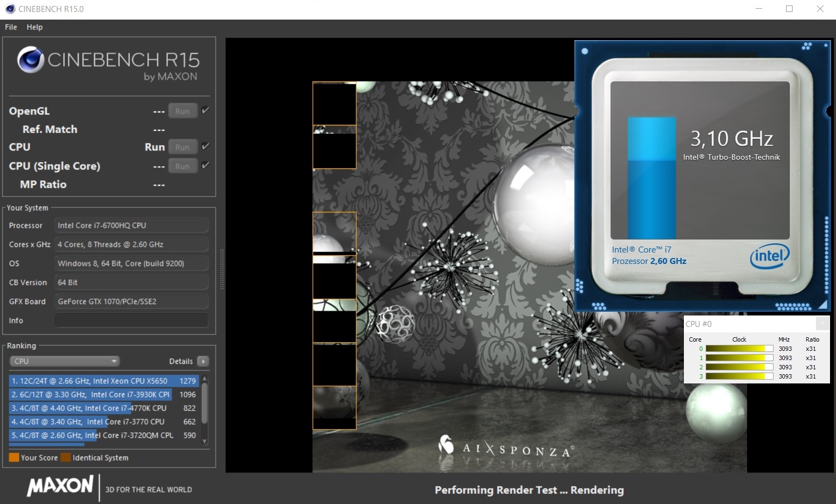Click the Cinebench title bar app icon

click(10, 9)
